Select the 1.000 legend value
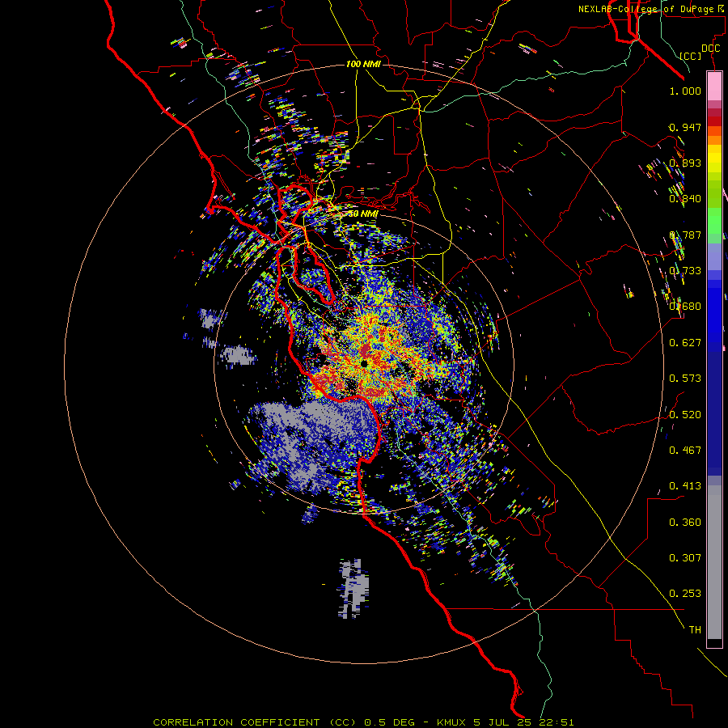728x728 pixels. tap(685, 91)
